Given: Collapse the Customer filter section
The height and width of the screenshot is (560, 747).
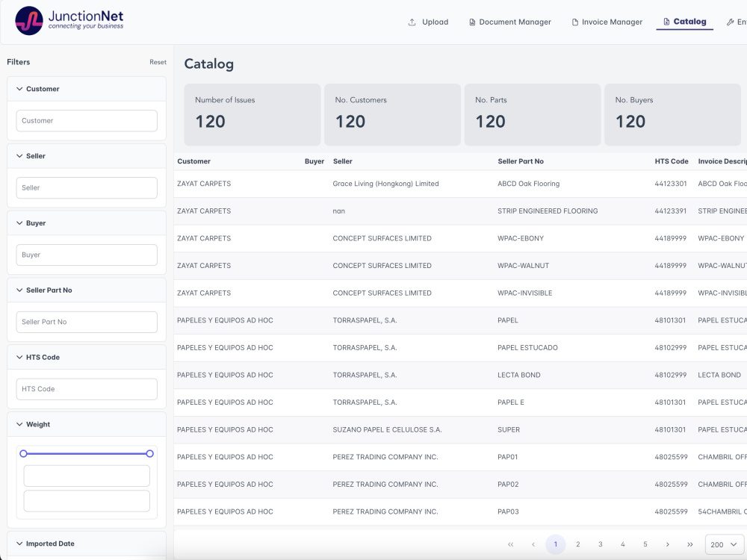Looking at the screenshot, I should (x=19, y=88).
